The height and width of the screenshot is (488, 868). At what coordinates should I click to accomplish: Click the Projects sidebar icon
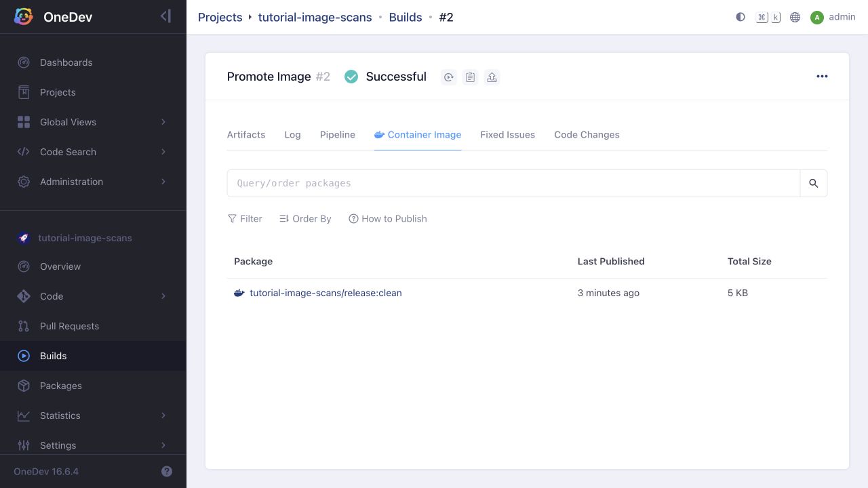click(24, 92)
